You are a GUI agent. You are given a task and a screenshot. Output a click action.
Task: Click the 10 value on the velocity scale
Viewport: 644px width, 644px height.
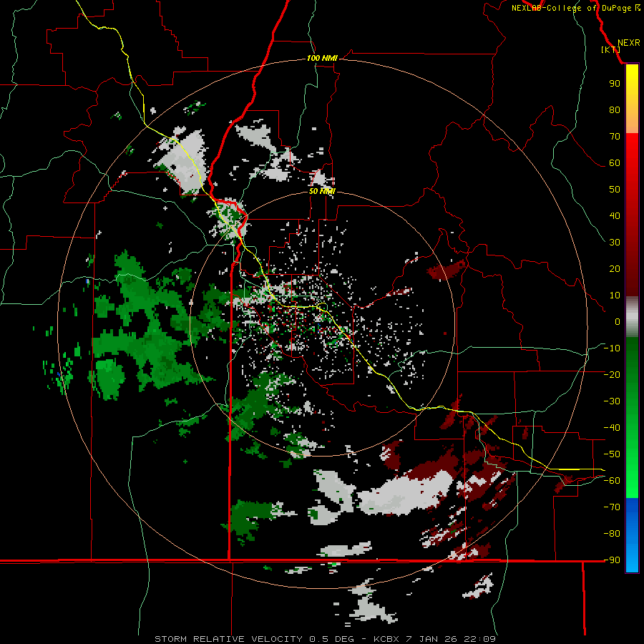pyautogui.click(x=615, y=296)
